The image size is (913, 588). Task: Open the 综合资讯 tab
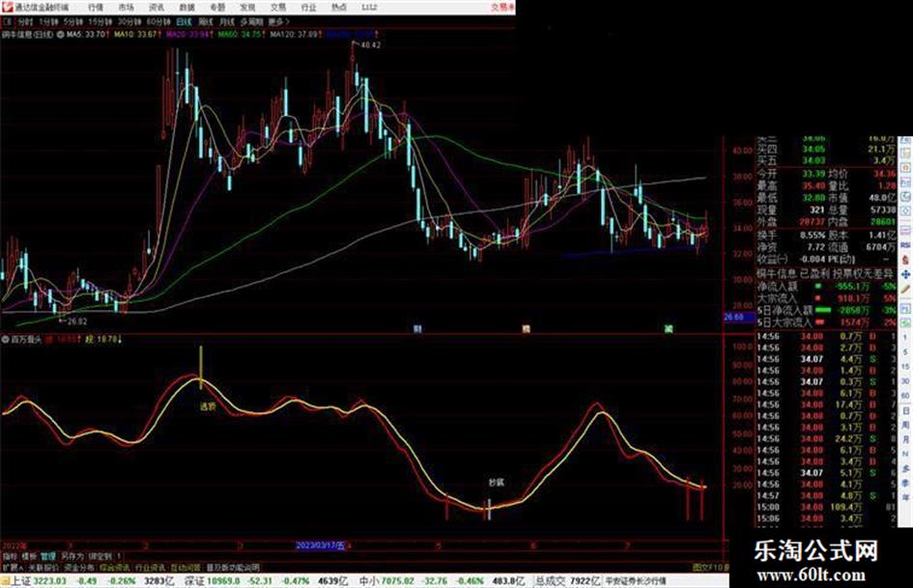click(x=115, y=567)
